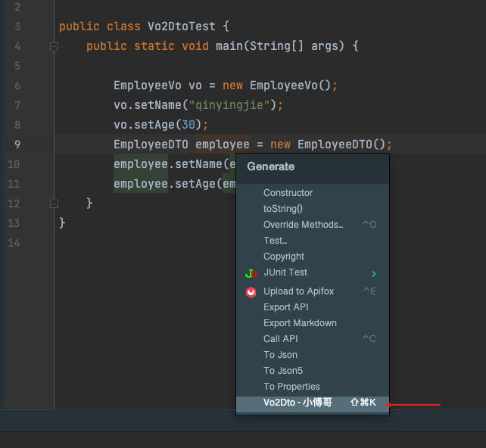Choose Copyright from the Generate list
Viewport: 486px width, 448px height.
pos(284,257)
